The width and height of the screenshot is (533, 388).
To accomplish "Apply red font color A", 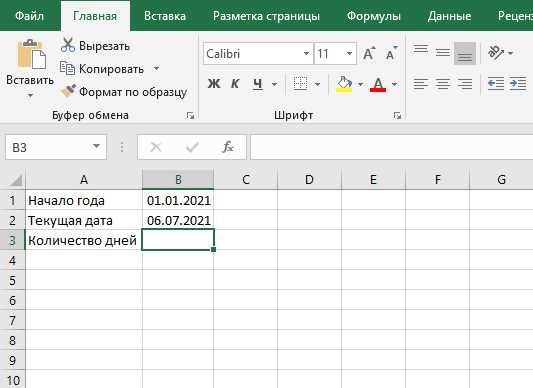I will pos(378,84).
